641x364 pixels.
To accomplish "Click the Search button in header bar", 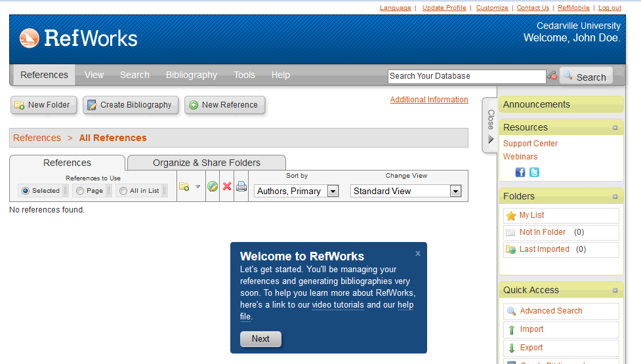I will (586, 76).
